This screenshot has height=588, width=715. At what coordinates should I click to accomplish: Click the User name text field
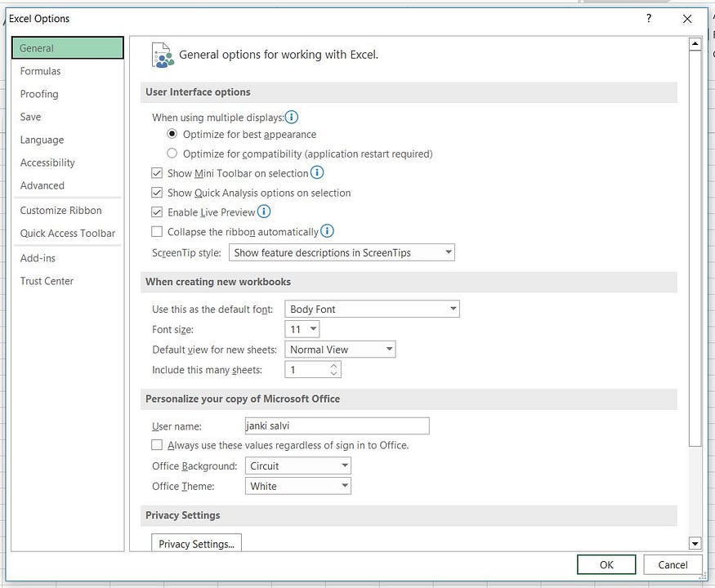[337, 425]
